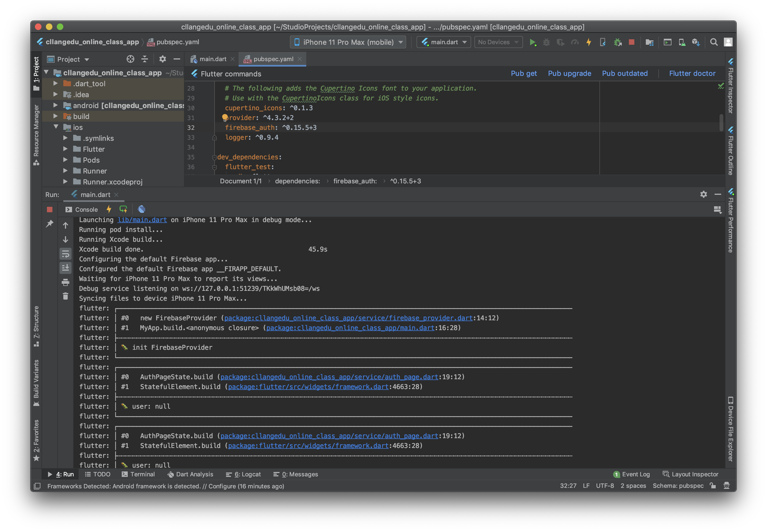Toggle soft-wrap in the Run console
Viewport: 767px width, 532px height.
coord(65,254)
